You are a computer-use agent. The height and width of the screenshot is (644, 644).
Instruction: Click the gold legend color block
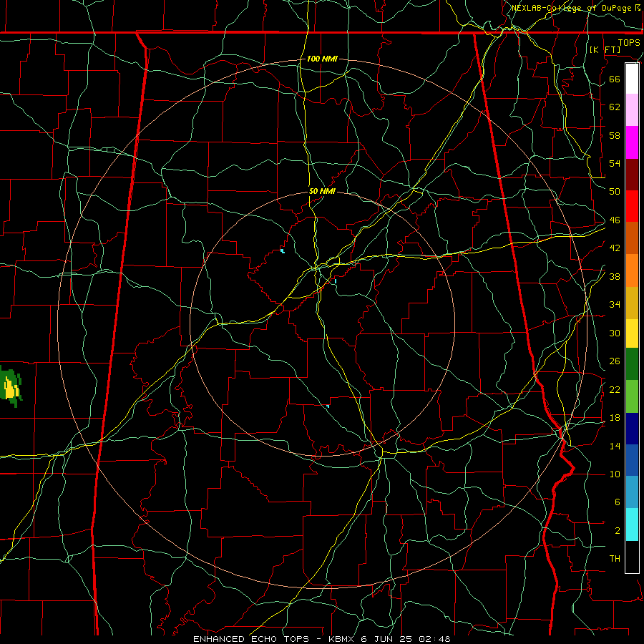[632, 303]
